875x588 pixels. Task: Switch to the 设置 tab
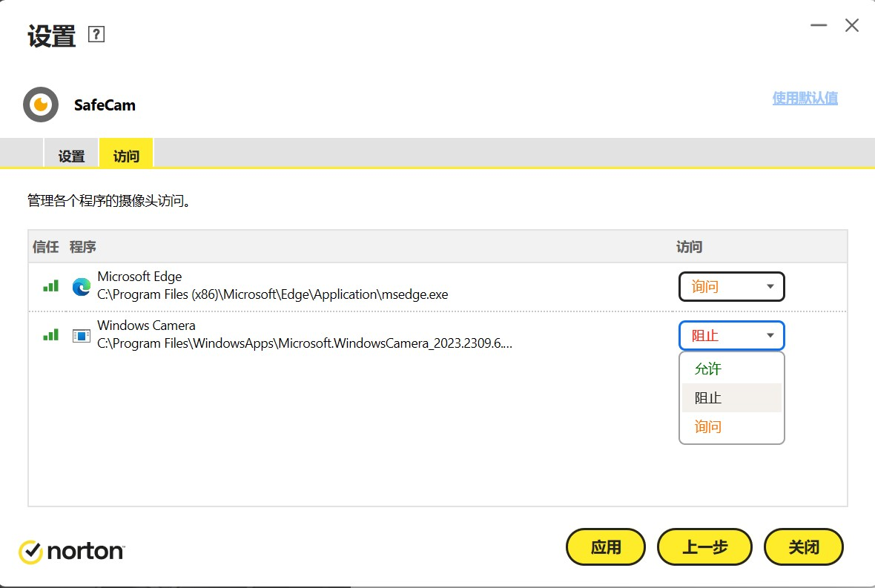coord(72,156)
